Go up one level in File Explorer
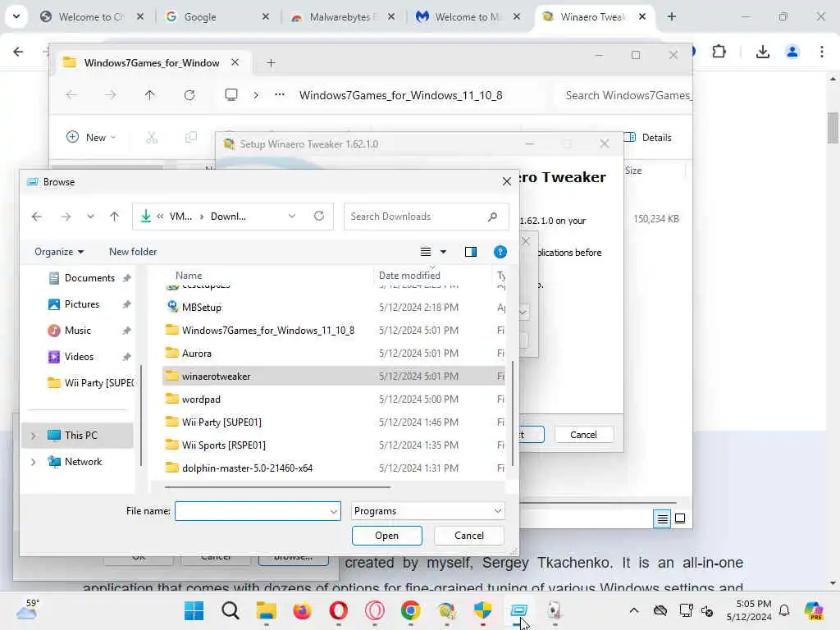 (x=149, y=95)
